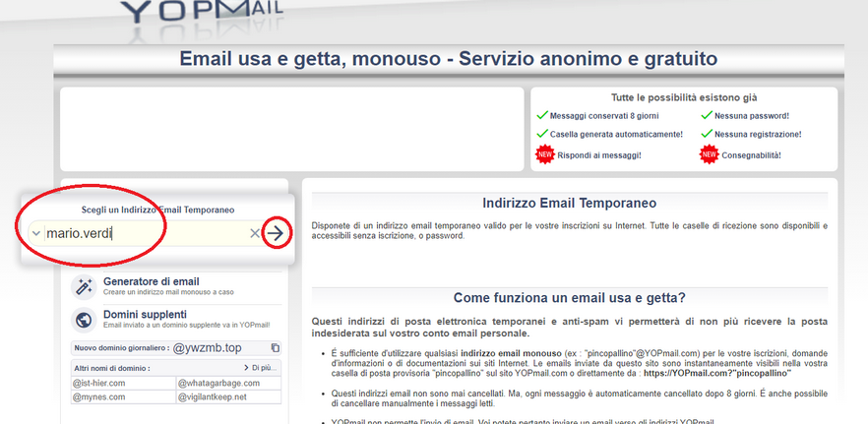Select the @ist-hier.com domain

pos(99,383)
